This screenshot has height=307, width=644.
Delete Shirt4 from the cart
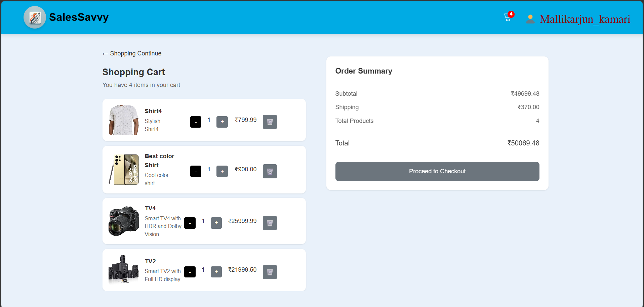point(270,122)
